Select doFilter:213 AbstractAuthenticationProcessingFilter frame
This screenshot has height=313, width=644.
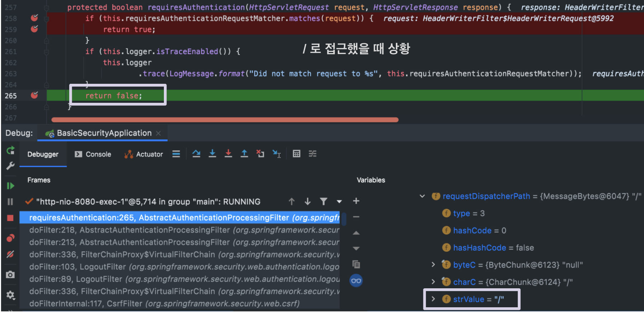179,242
